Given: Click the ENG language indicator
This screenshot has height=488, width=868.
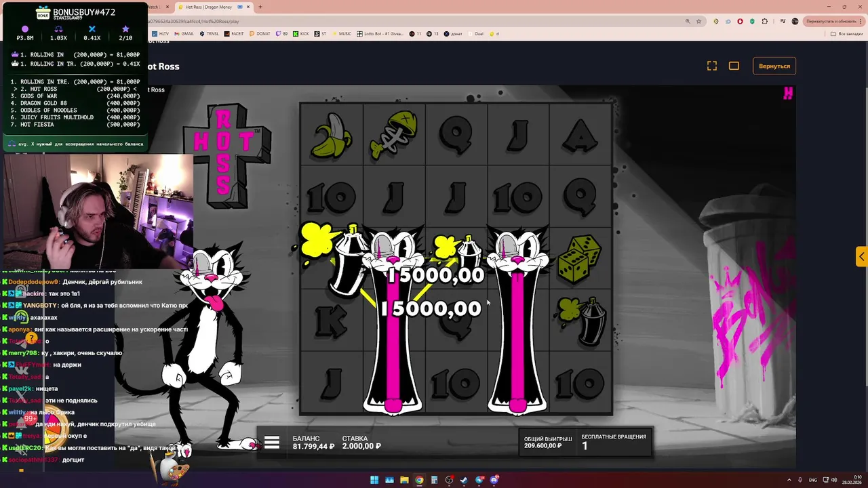Looking at the screenshot, I should (813, 480).
